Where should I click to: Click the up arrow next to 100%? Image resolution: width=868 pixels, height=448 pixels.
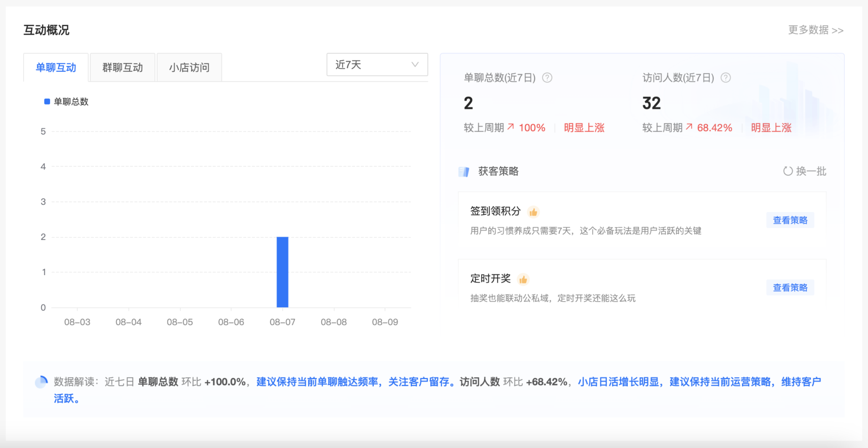pyautogui.click(x=511, y=127)
